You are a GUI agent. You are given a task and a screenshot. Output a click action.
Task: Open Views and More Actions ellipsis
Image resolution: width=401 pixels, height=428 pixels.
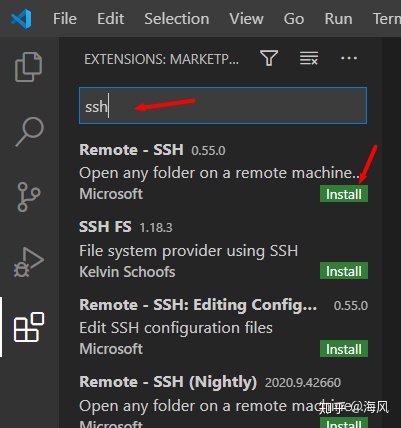coord(349,58)
